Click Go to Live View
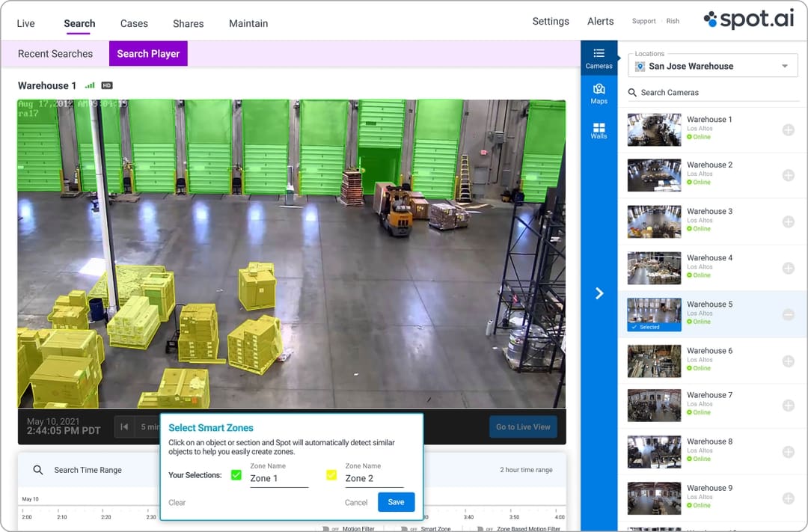The height and width of the screenshot is (532, 808). point(522,426)
